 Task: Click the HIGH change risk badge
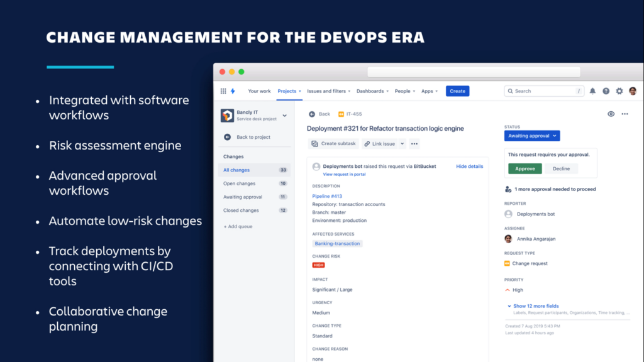click(318, 265)
